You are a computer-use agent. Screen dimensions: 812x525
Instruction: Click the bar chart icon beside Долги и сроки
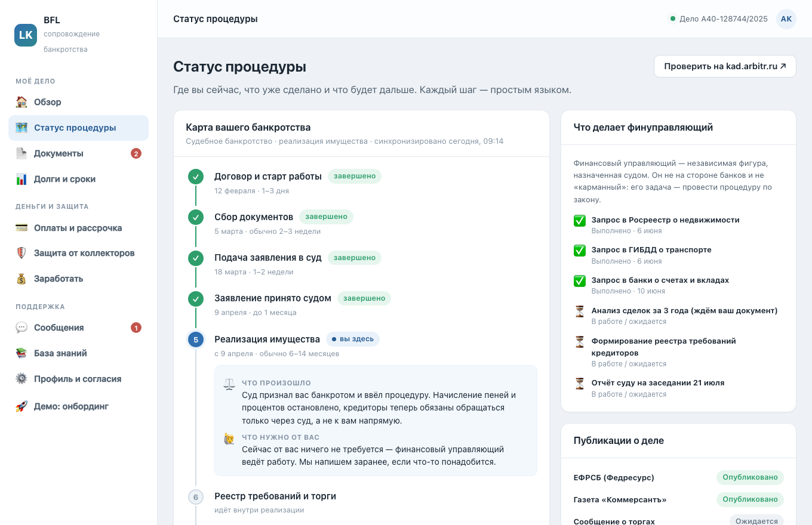[x=21, y=179]
